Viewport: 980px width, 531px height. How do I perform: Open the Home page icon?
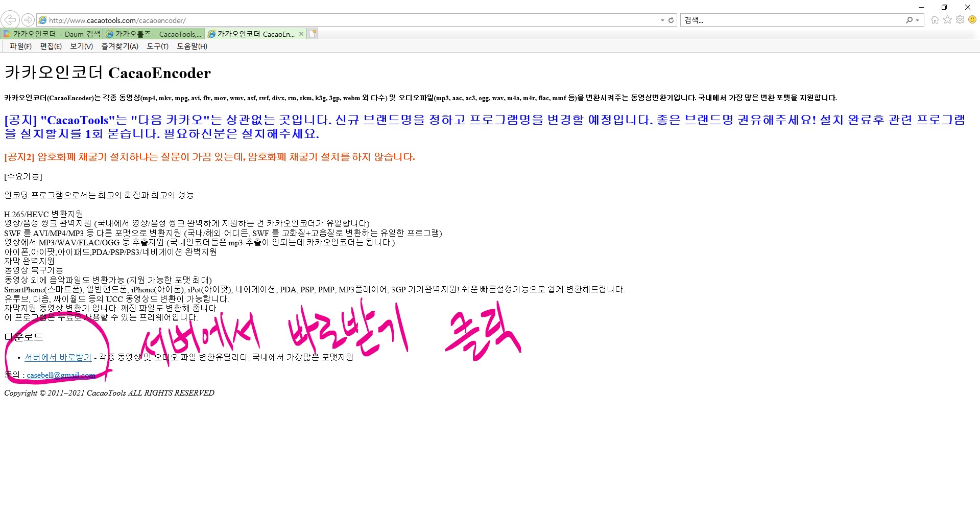click(935, 20)
